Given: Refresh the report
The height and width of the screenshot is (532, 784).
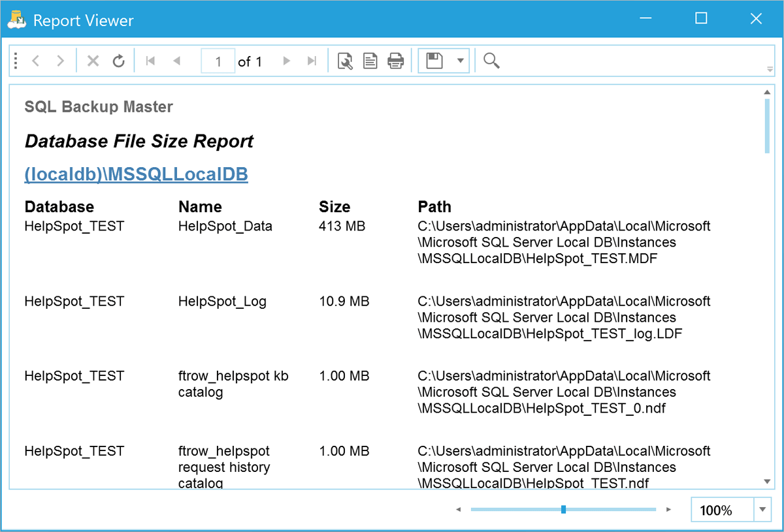Looking at the screenshot, I should tap(118, 61).
